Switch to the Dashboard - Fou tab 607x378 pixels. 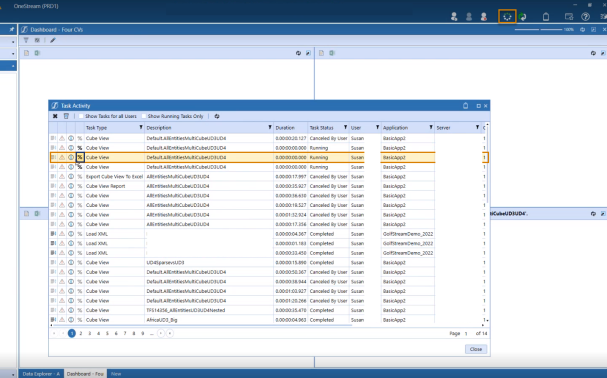tap(85, 374)
